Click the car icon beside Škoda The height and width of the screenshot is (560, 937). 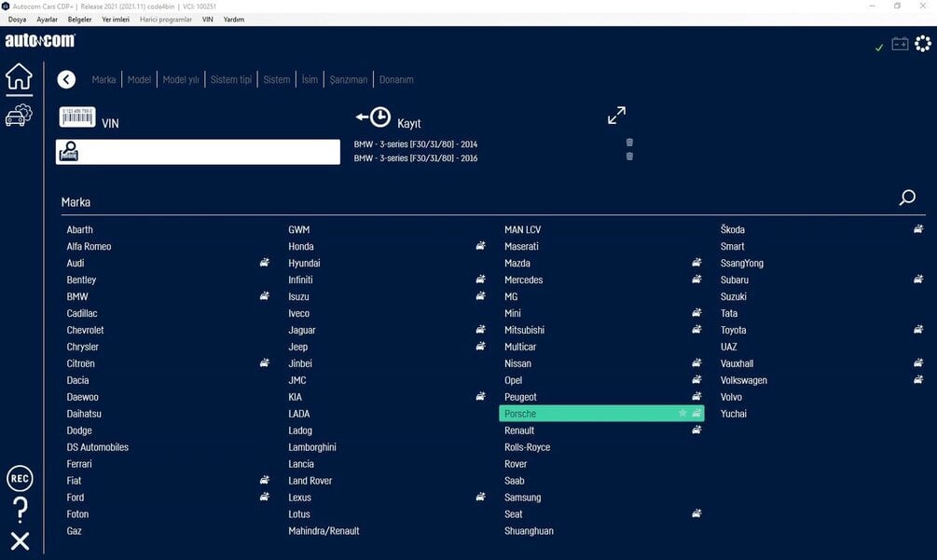pos(918,228)
